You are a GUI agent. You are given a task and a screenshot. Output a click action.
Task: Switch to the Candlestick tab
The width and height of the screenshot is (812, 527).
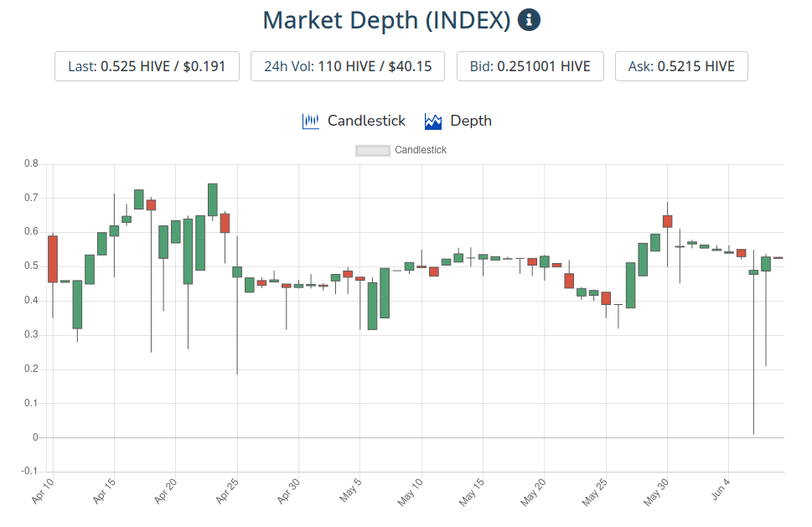[354, 121]
